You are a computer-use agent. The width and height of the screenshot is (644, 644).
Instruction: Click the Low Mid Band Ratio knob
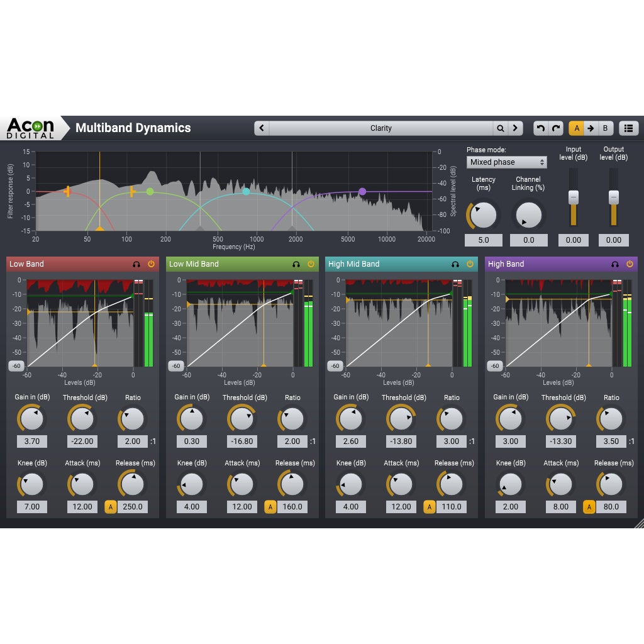pos(292,419)
